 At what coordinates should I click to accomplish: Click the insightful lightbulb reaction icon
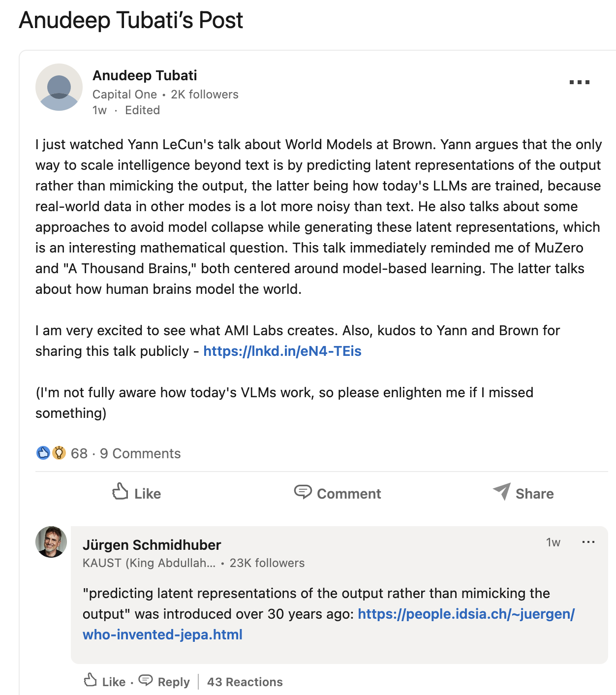coord(59,453)
